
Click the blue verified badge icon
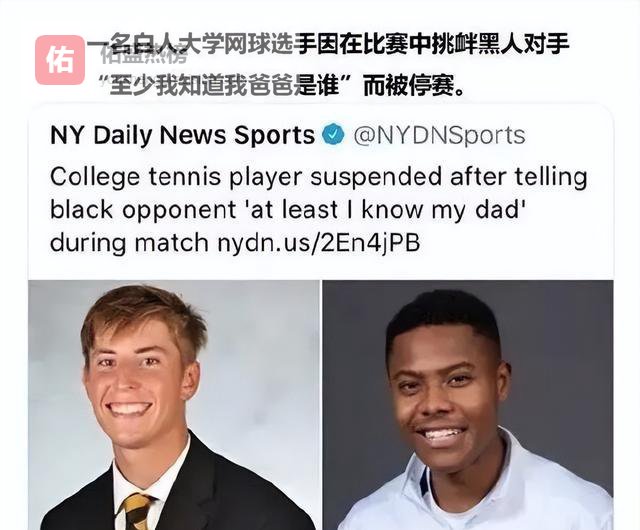click(x=333, y=134)
